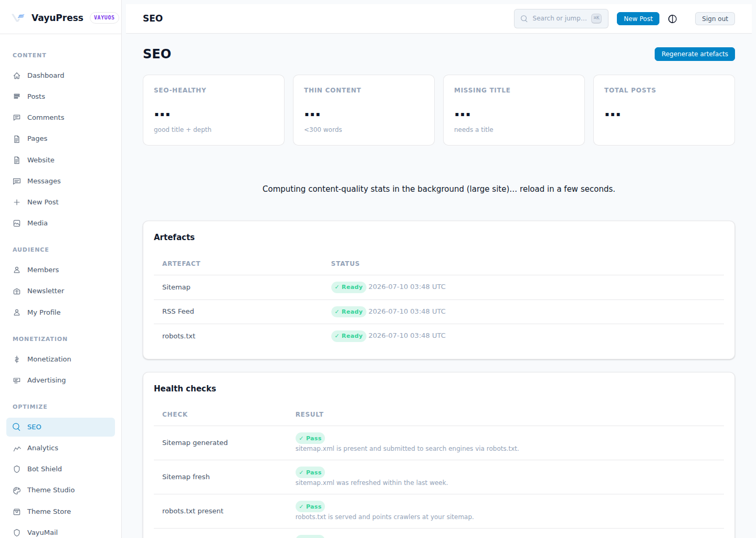Image resolution: width=756 pixels, height=538 pixels.
Task: Click the SEO magnifier icon in sidebar
Action: point(17,427)
